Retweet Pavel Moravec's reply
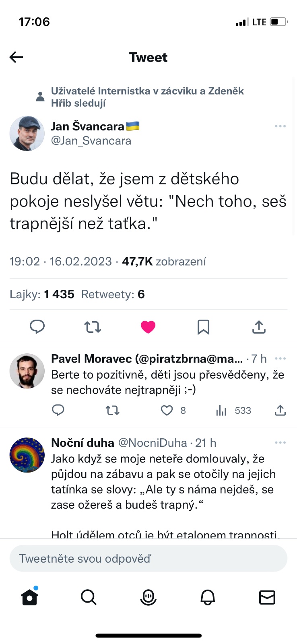 tap(112, 411)
